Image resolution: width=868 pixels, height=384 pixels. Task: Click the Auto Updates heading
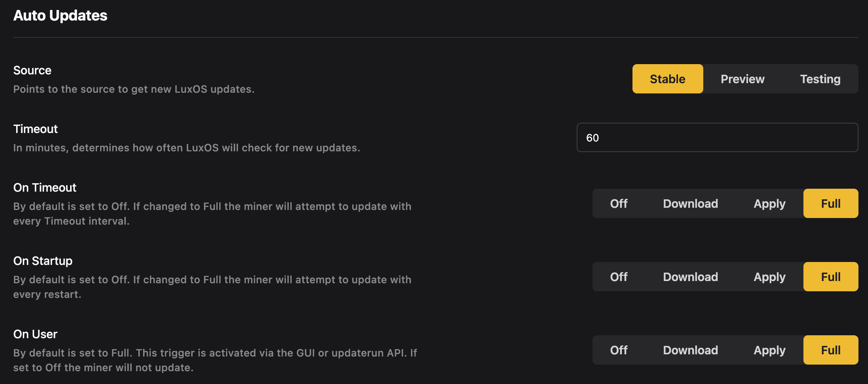click(60, 15)
